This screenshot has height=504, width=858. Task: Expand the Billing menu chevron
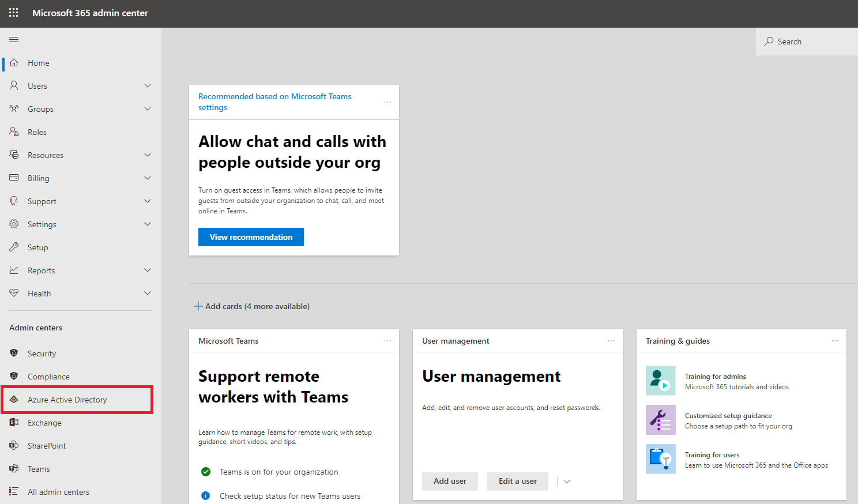pos(148,178)
